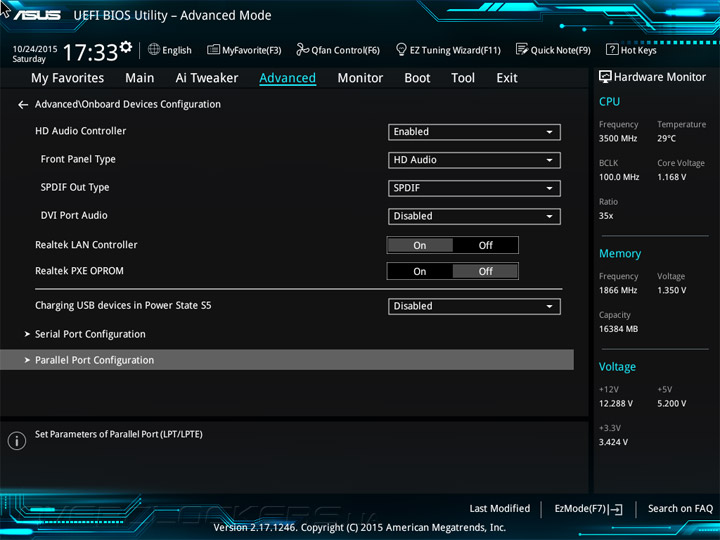
Task: Switch to My Favorites tab
Action: point(68,78)
